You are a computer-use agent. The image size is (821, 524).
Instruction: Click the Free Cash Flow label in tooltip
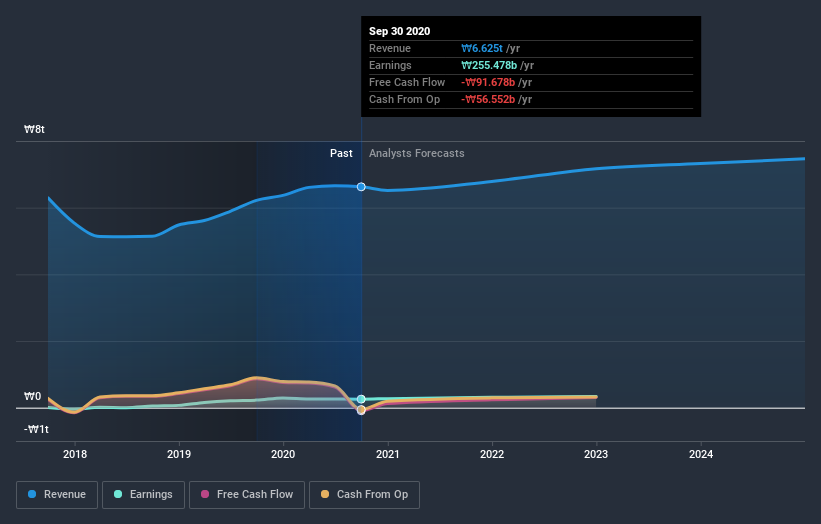[x=407, y=82]
